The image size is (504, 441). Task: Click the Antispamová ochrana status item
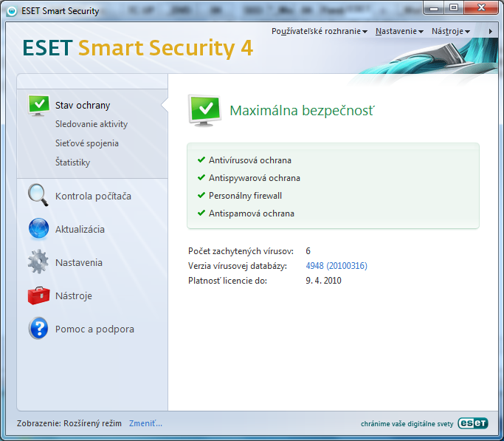pyautogui.click(x=251, y=213)
